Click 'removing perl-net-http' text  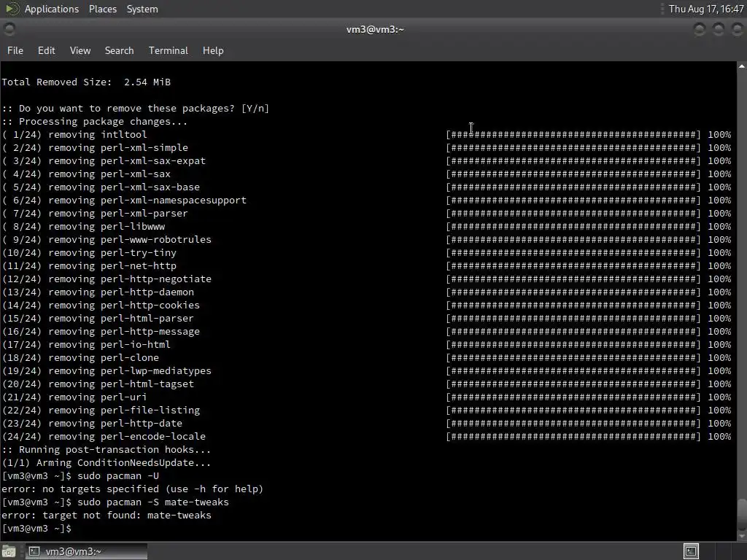112,265
